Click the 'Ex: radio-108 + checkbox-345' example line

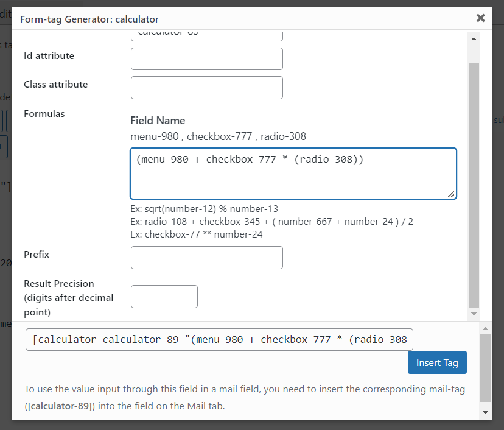pos(271,222)
